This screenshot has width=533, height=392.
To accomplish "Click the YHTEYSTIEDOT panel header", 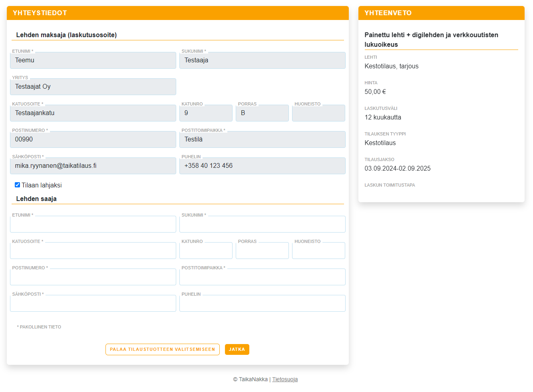I will tap(178, 13).
